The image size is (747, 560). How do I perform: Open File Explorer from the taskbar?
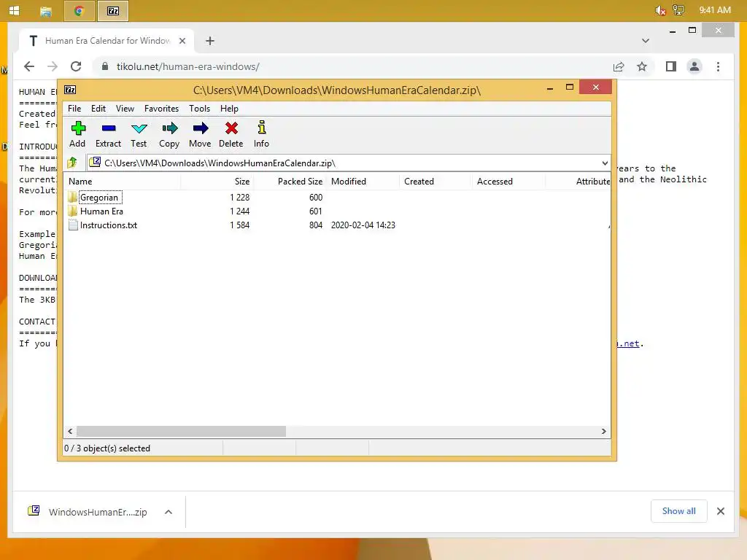tap(46, 11)
